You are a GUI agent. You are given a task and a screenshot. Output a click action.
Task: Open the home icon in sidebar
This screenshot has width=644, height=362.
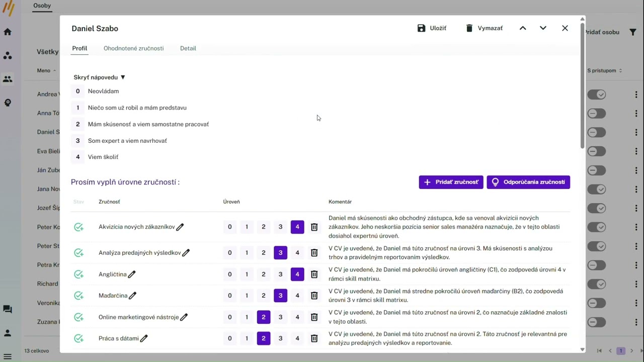tap(8, 32)
